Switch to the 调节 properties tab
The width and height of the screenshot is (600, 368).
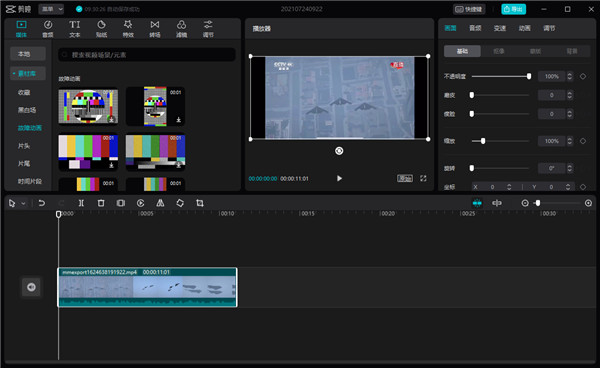pos(549,28)
